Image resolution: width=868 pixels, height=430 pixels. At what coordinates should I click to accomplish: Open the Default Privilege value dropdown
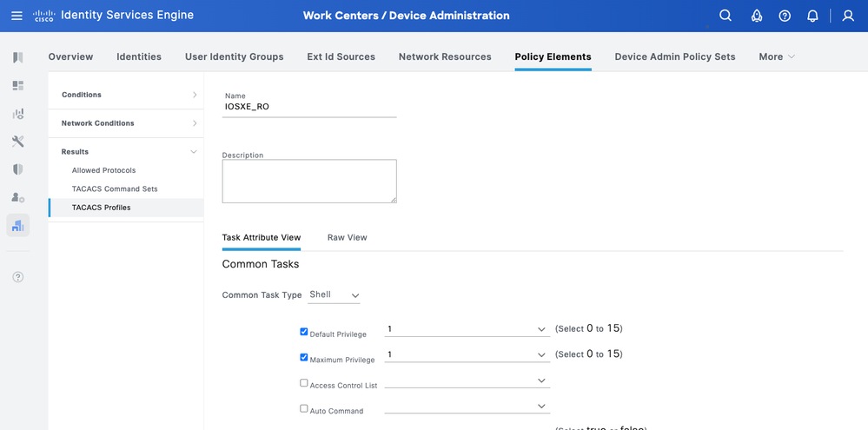(467, 330)
